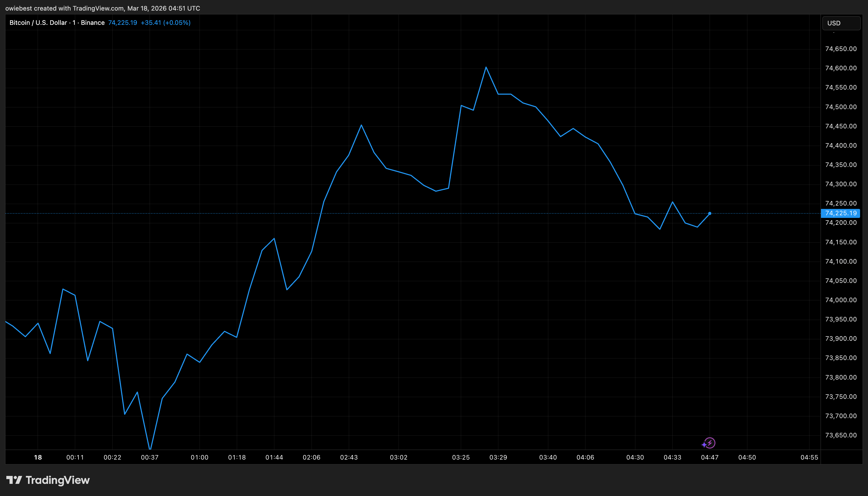Viewport: 868px width, 496px height.
Task: Click the Bitcoin / U.S. Dollar symbol title
Action: click(x=38, y=23)
